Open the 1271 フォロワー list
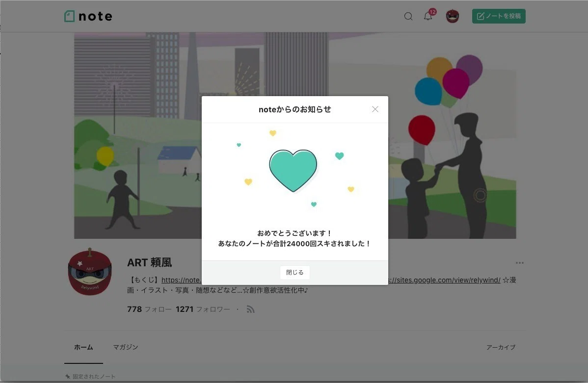The width and height of the screenshot is (588, 383). [x=203, y=309]
